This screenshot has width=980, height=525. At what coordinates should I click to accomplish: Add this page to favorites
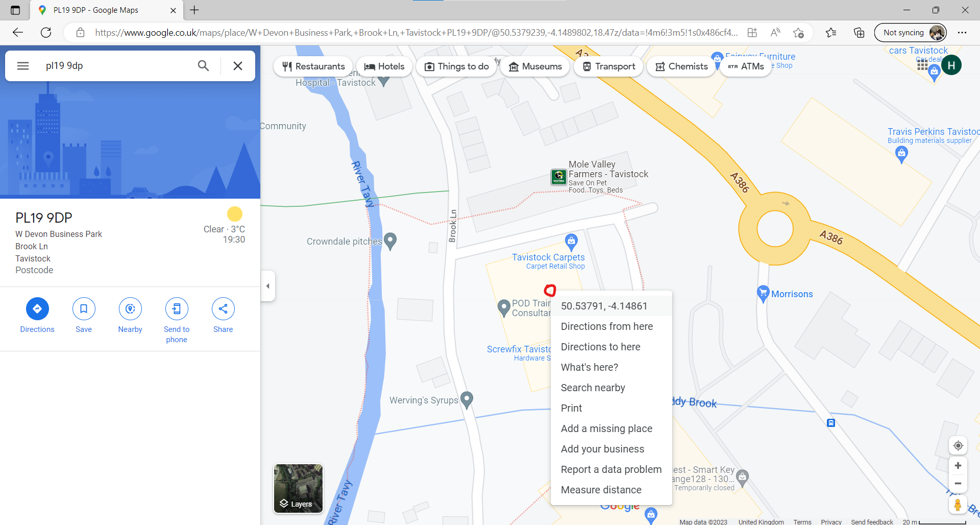(x=799, y=33)
